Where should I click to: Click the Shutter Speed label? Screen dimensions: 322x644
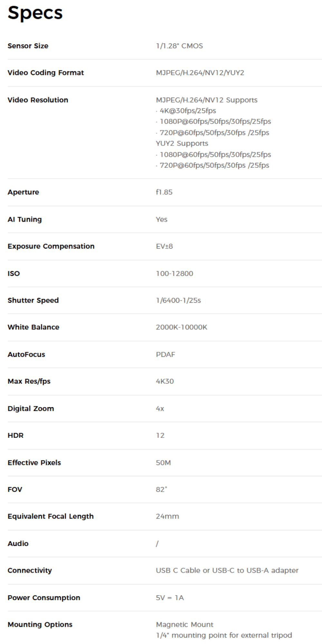(x=33, y=300)
